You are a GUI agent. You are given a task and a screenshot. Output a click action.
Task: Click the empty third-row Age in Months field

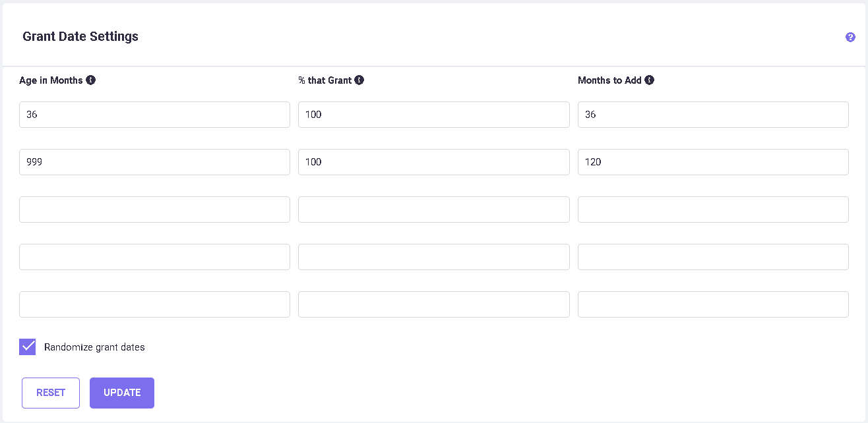coord(154,210)
